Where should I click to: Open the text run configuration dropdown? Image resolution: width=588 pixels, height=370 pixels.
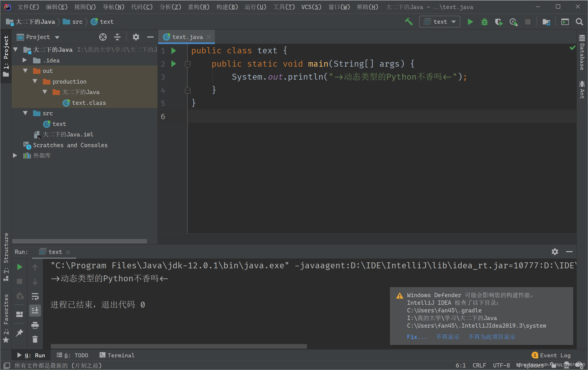(440, 22)
